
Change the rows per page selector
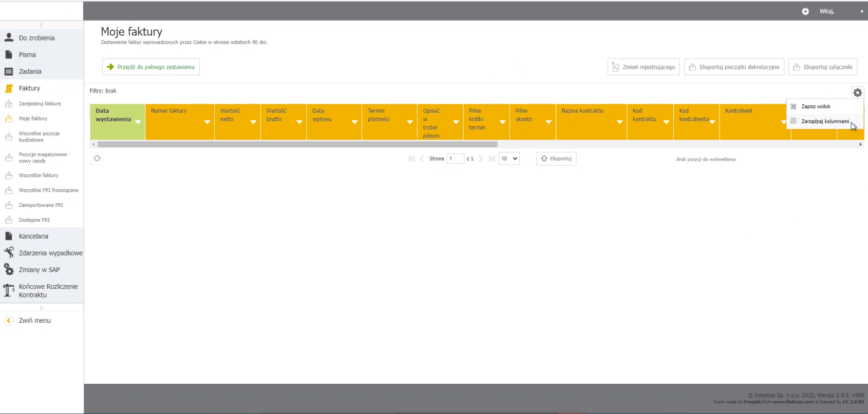pos(509,158)
